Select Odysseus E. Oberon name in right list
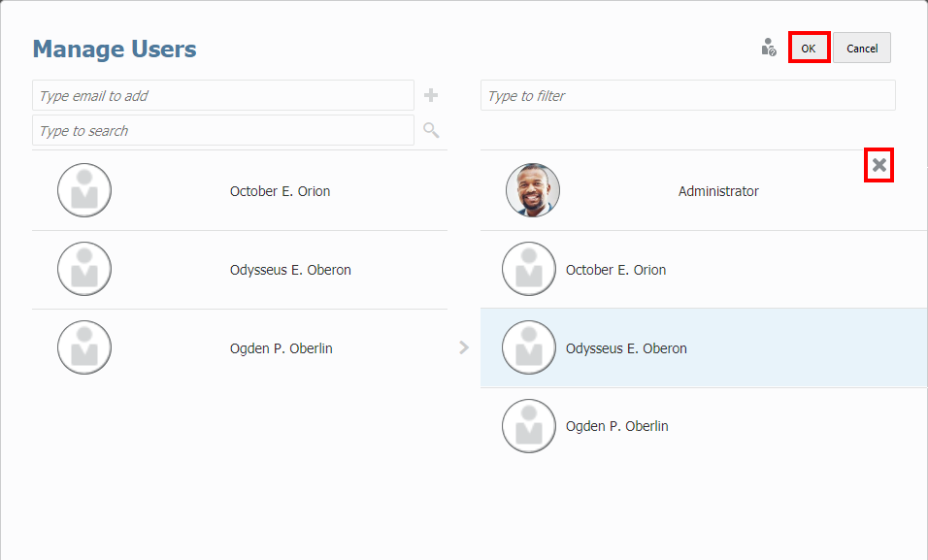Image resolution: width=928 pixels, height=560 pixels. (x=626, y=348)
